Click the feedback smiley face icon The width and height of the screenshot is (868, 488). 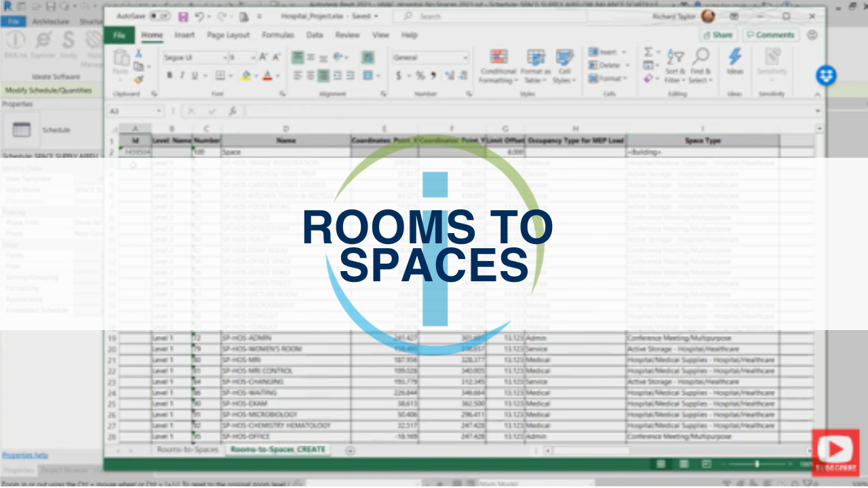click(x=812, y=35)
